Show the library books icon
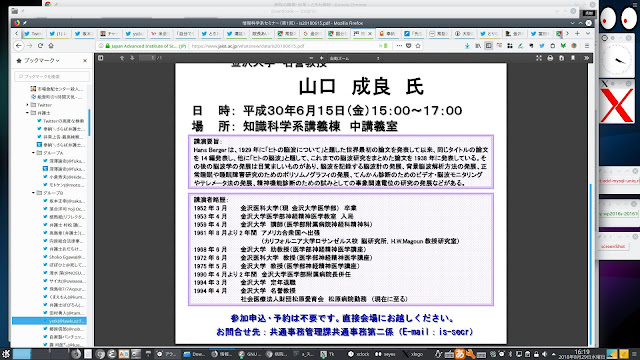This screenshot has width=640, height=360. point(478,46)
